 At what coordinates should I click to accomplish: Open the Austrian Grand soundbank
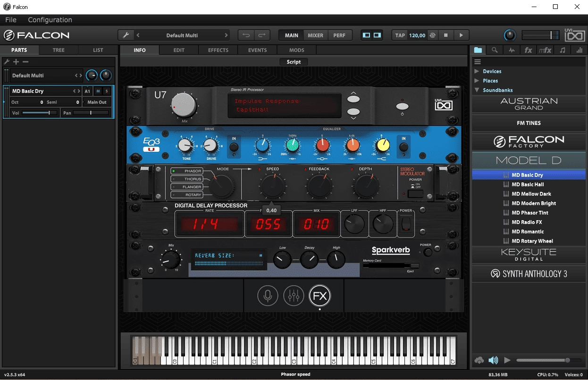point(529,104)
